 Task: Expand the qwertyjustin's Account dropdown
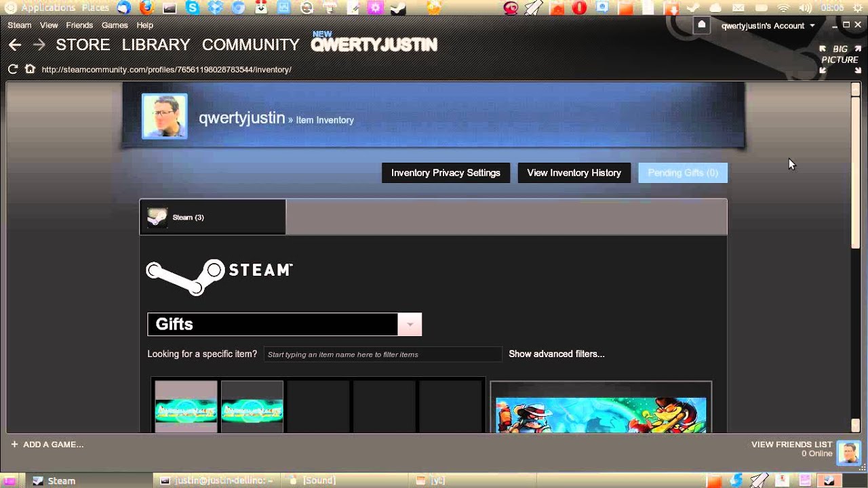tap(768, 26)
